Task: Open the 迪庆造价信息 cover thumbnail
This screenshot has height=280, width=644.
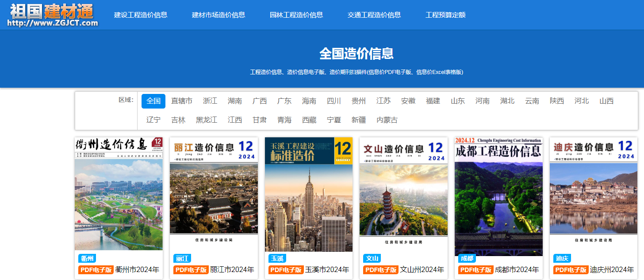Action: tap(594, 194)
